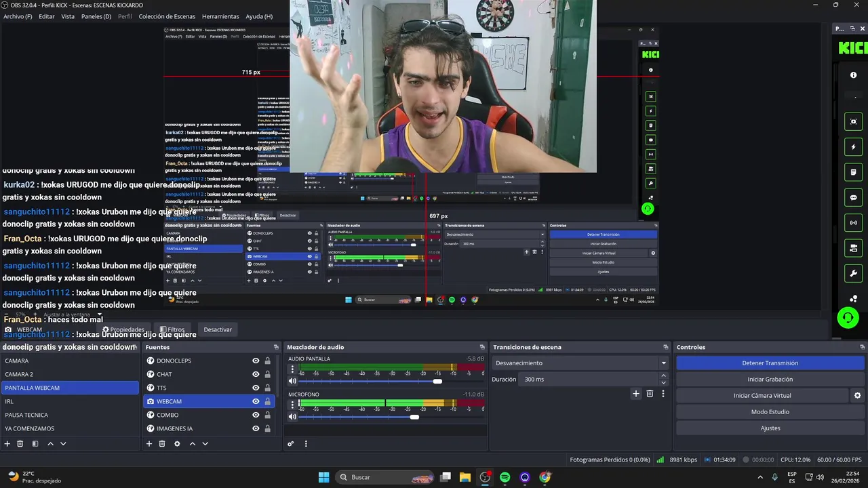
Task: Click lightning bolt icon in Kick panel
Action: coord(854,147)
